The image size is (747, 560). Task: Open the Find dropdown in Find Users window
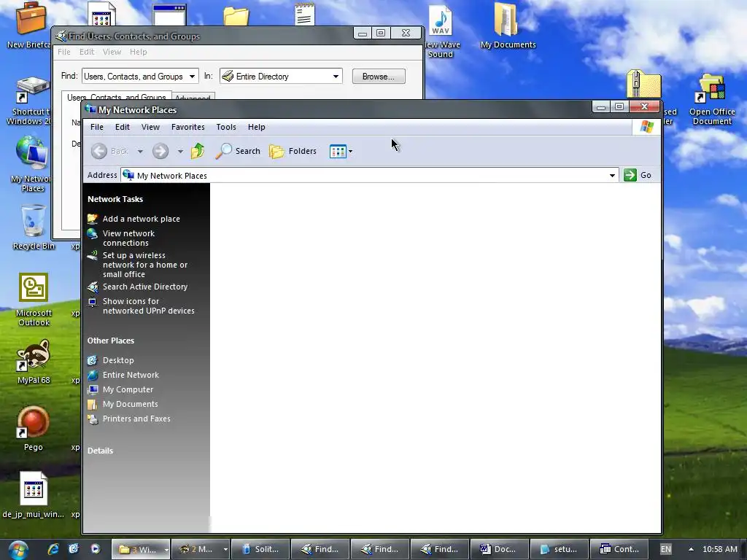click(x=192, y=76)
